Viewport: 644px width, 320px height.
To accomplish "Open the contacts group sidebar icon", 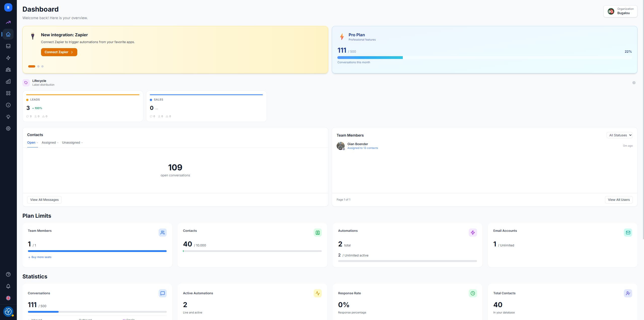I will [8, 70].
